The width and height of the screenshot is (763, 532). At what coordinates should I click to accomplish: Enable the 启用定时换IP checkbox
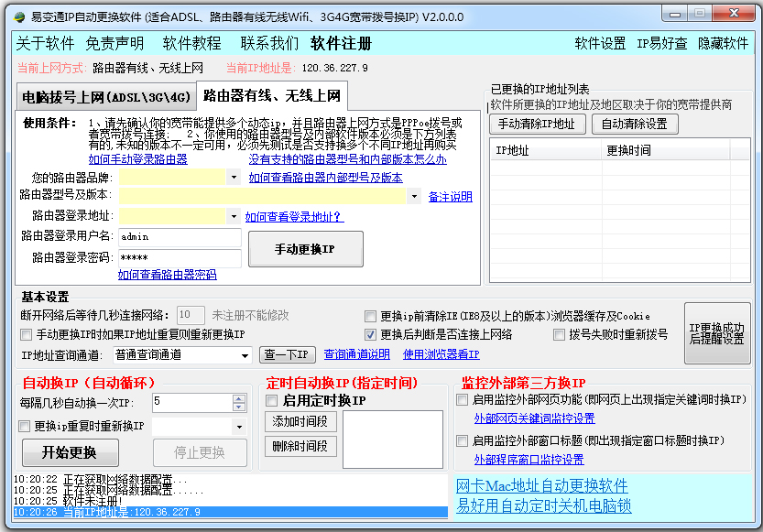coord(269,400)
